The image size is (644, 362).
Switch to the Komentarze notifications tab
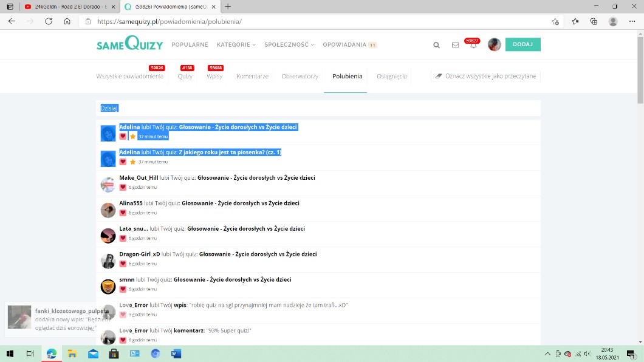point(252,77)
